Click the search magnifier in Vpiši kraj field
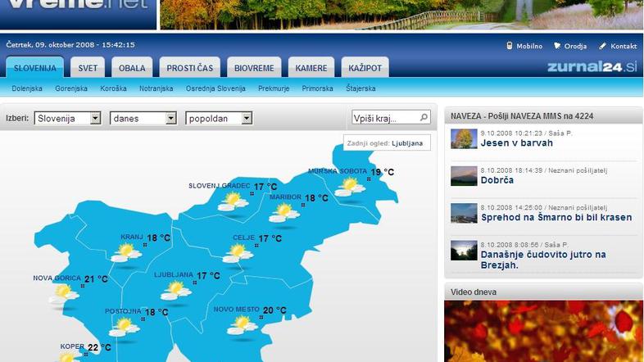This screenshot has height=362, width=644. pos(424,118)
